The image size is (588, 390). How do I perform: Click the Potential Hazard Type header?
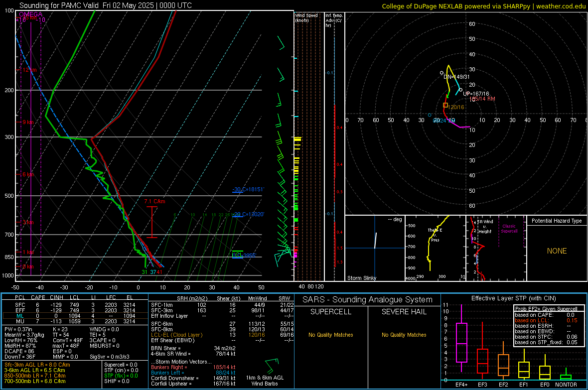click(x=557, y=221)
